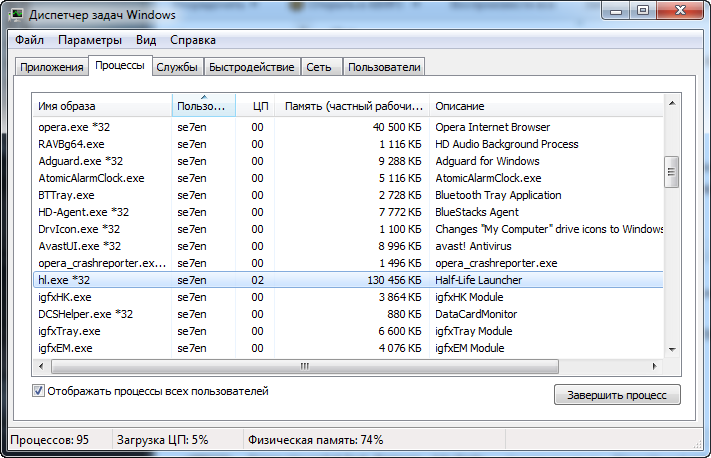Click horizontal scrollbar right arrow
The image size is (711, 458).
click(x=654, y=366)
